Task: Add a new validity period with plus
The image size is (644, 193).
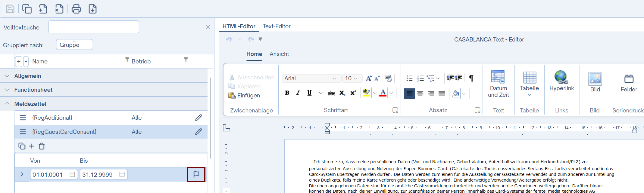Action: pos(31,146)
